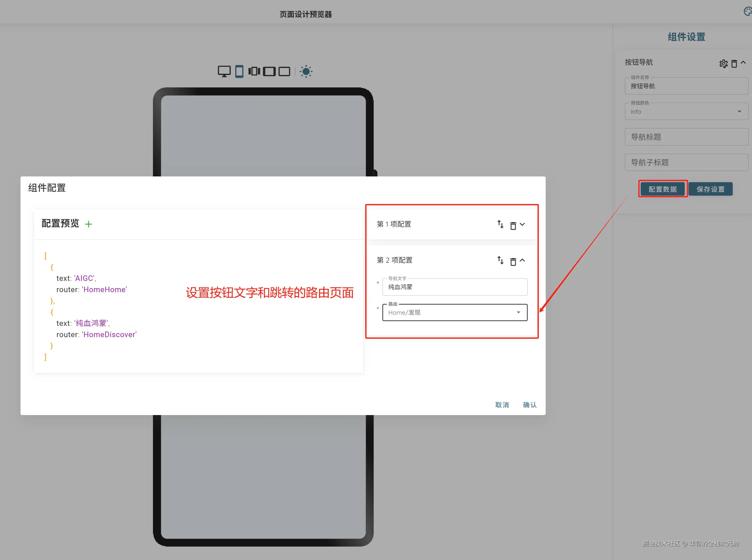The height and width of the screenshot is (560, 752).
Task: Select the desktop monitor preview icon
Action: pyautogui.click(x=224, y=71)
